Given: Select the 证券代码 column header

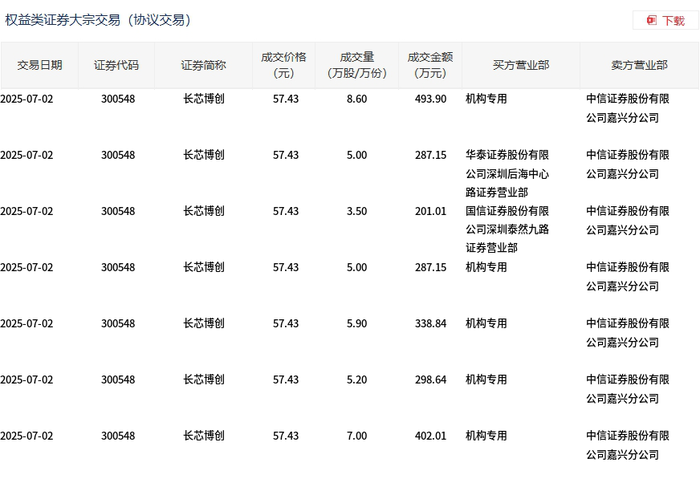Looking at the screenshot, I should point(117,65).
